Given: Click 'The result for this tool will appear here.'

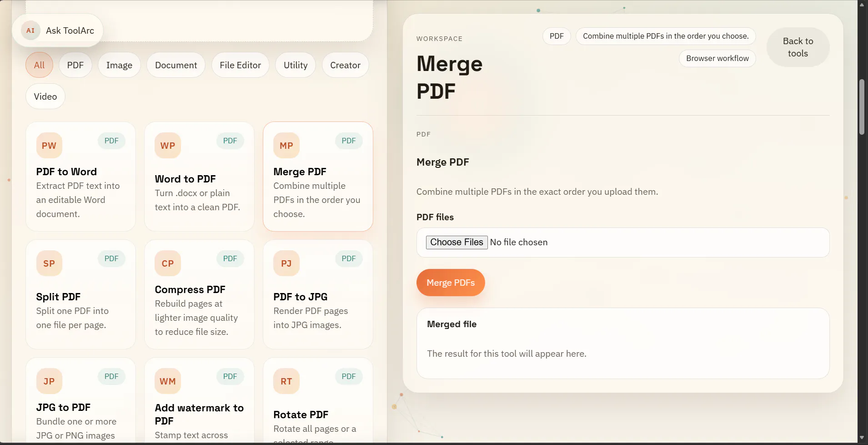Looking at the screenshot, I should click(x=507, y=354).
